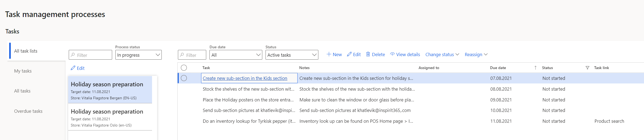Image resolution: width=644 pixels, height=140 pixels.
Task: Open Create new sub-section in Kids section link
Action: pos(245,78)
